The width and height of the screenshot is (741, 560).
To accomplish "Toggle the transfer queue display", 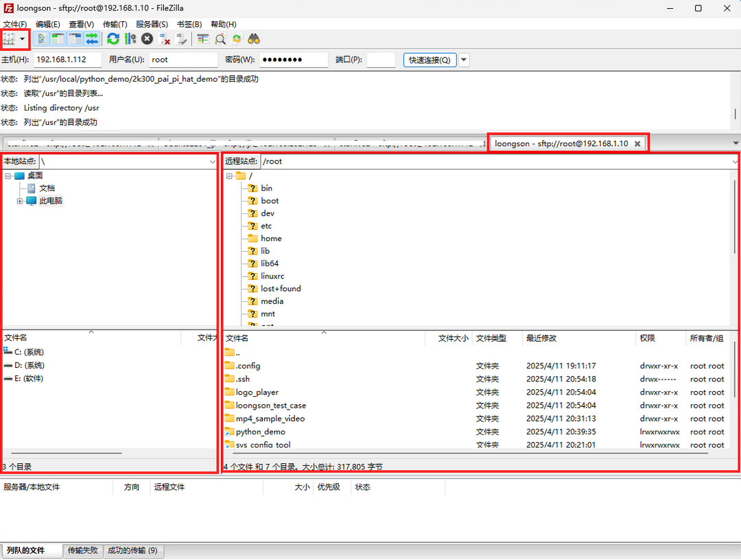I will click(92, 39).
